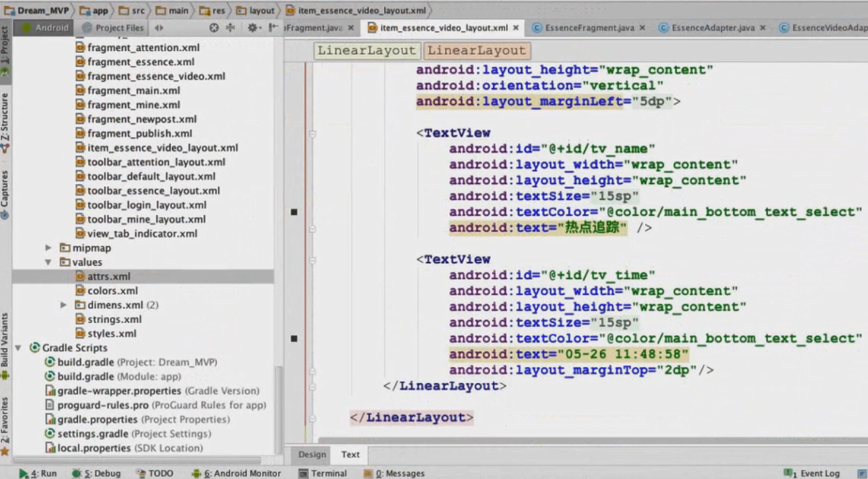Viewport: 868px width, 479px height.
Task: Click the scroll from source target icon
Action: pyautogui.click(x=214, y=28)
